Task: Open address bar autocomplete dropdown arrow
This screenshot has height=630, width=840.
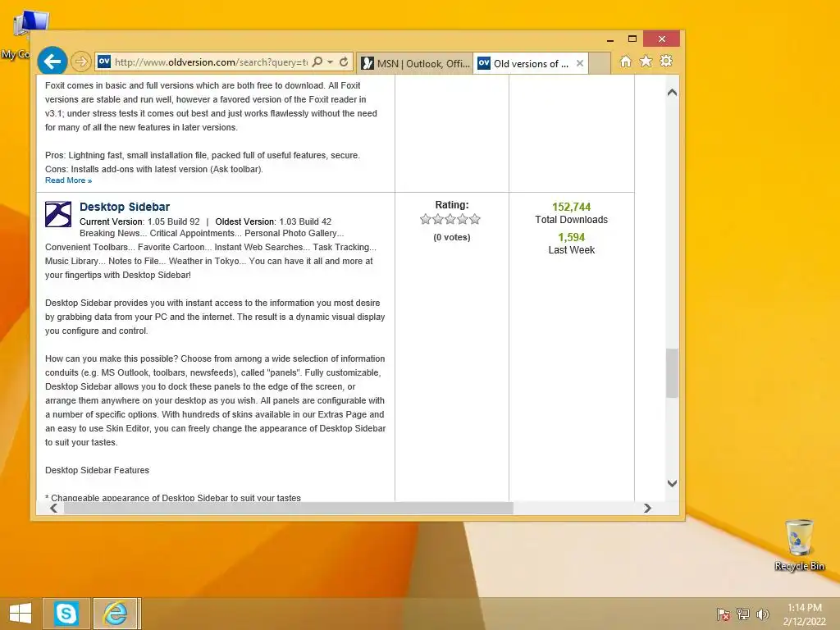Action: pos(330,62)
